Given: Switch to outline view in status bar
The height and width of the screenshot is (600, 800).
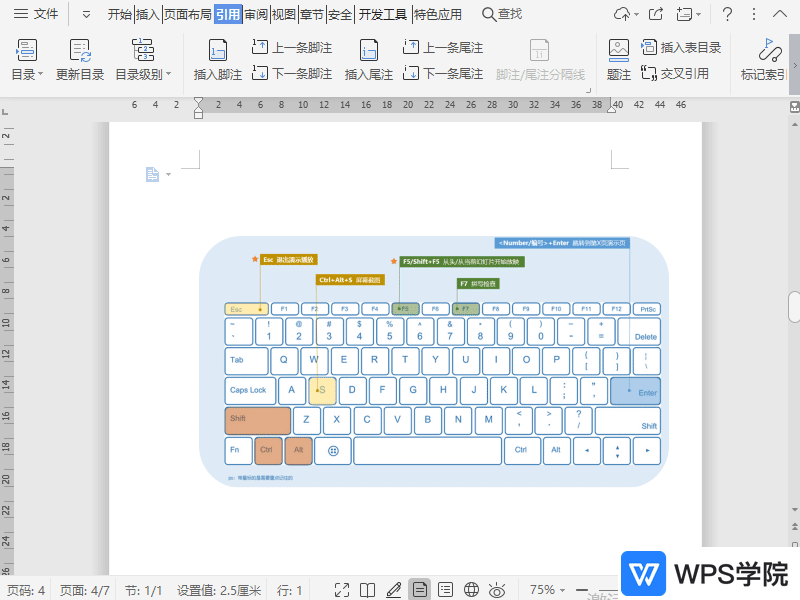Looking at the screenshot, I should (446, 590).
